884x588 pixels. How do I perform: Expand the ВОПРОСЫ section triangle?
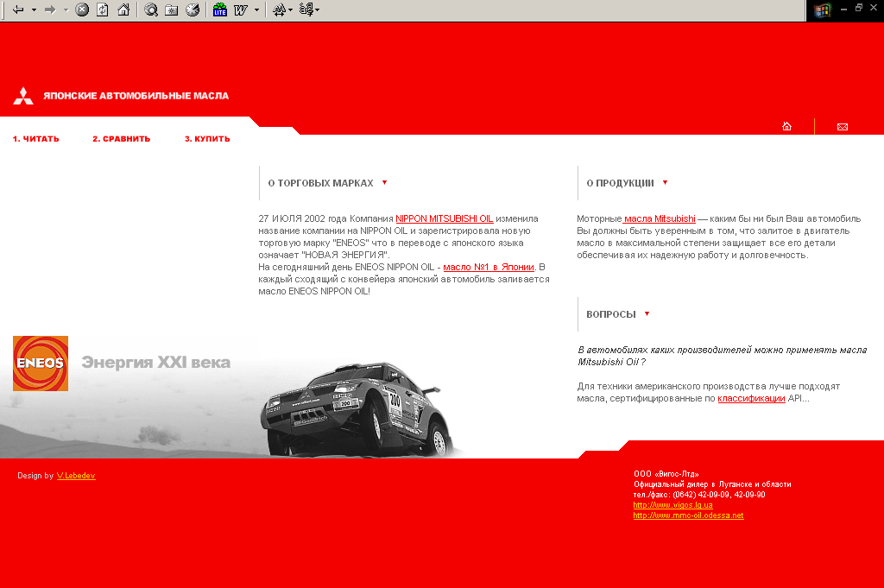(647, 314)
